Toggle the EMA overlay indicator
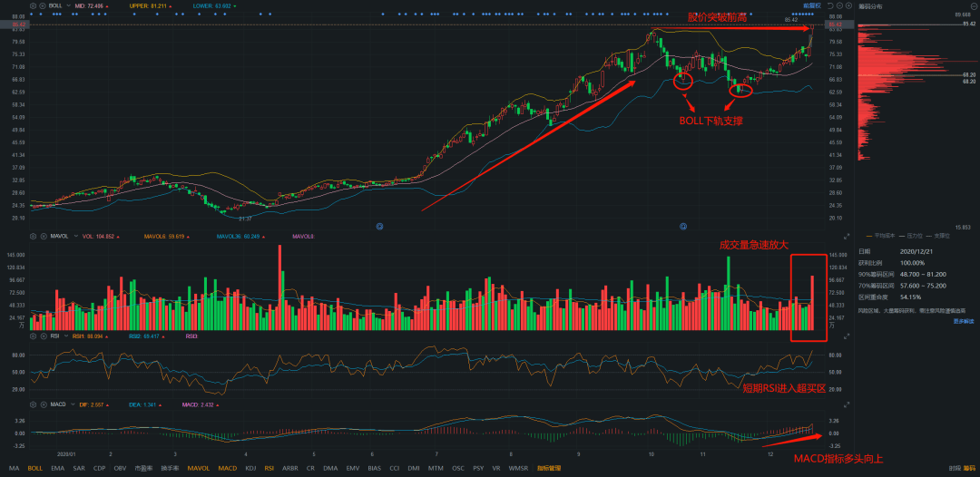 (x=58, y=468)
